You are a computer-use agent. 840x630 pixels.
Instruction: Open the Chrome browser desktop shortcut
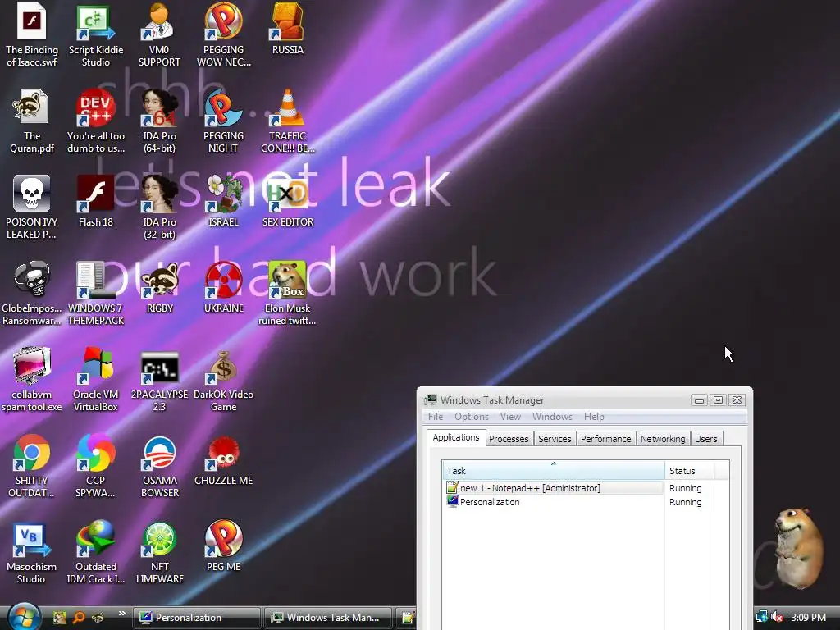32,466
